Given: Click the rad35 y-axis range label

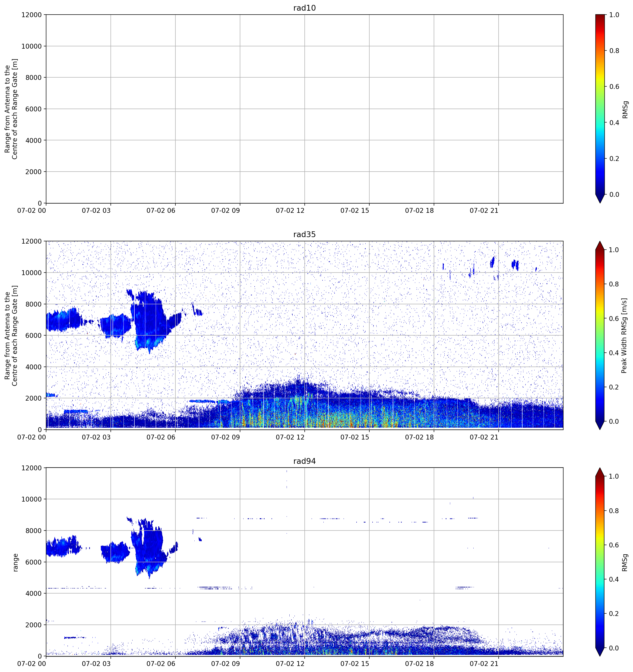Looking at the screenshot, I should (x=11, y=335).
